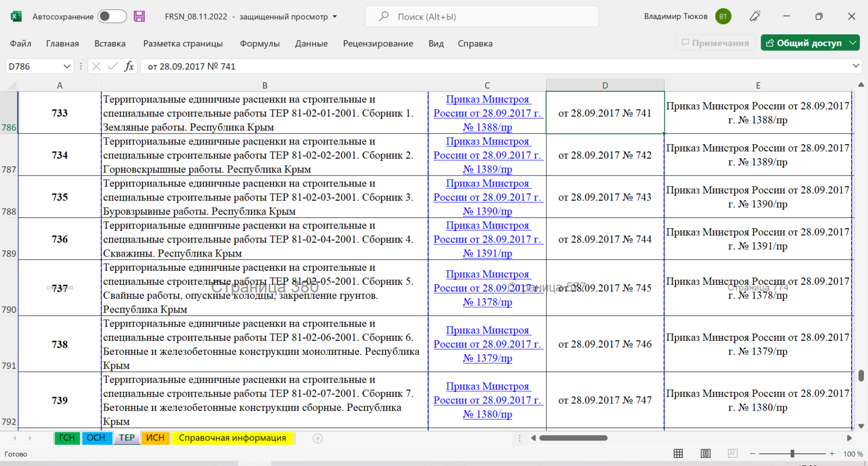
Task: Switch to Page Layout view icon
Action: [705, 454]
